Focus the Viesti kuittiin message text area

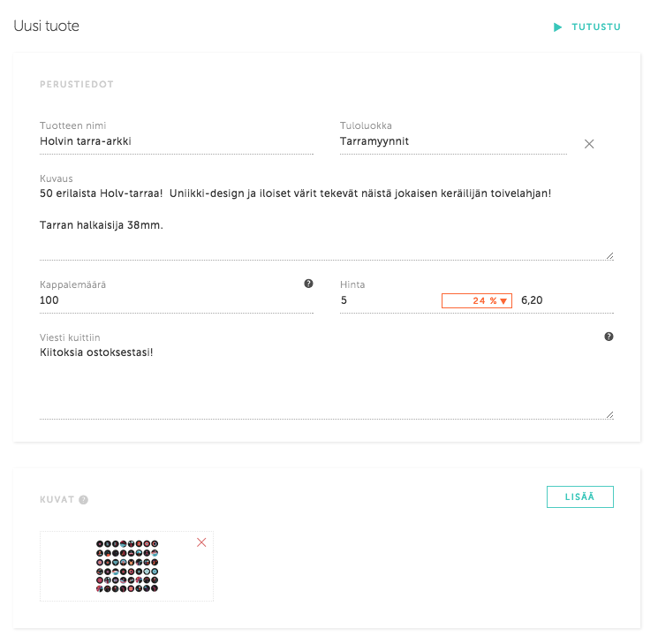point(327,382)
